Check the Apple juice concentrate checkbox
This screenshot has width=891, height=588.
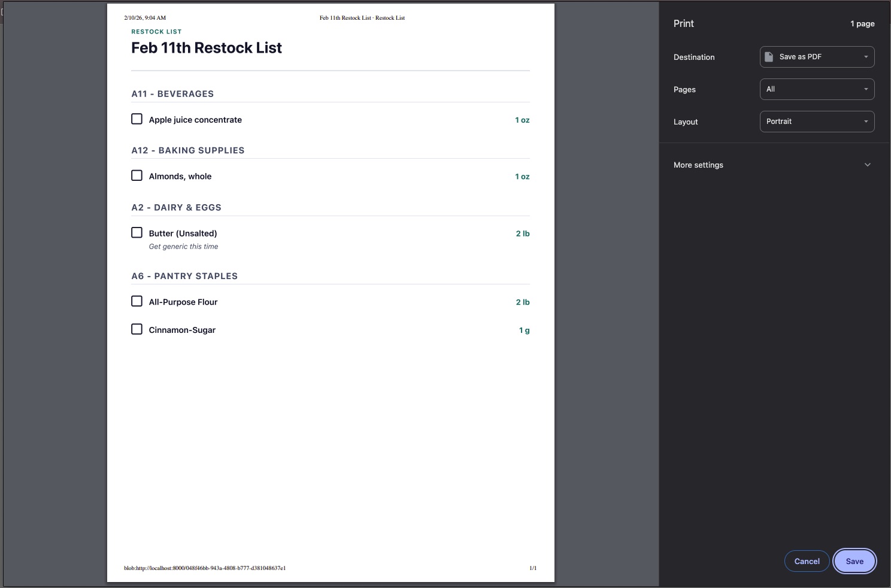[x=137, y=119]
